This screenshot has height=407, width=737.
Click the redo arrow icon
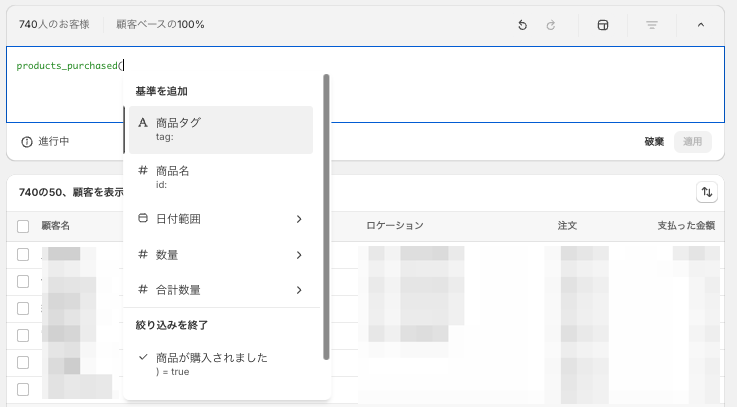[550, 24]
